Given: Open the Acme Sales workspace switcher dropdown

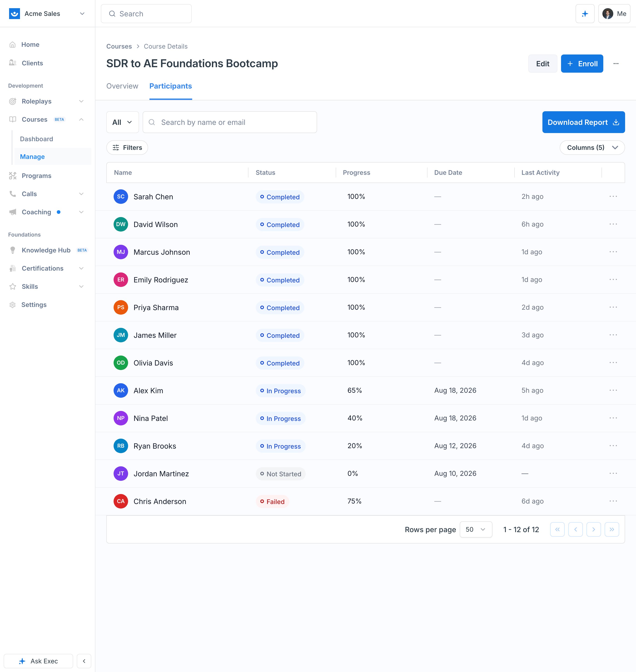Looking at the screenshot, I should point(82,14).
